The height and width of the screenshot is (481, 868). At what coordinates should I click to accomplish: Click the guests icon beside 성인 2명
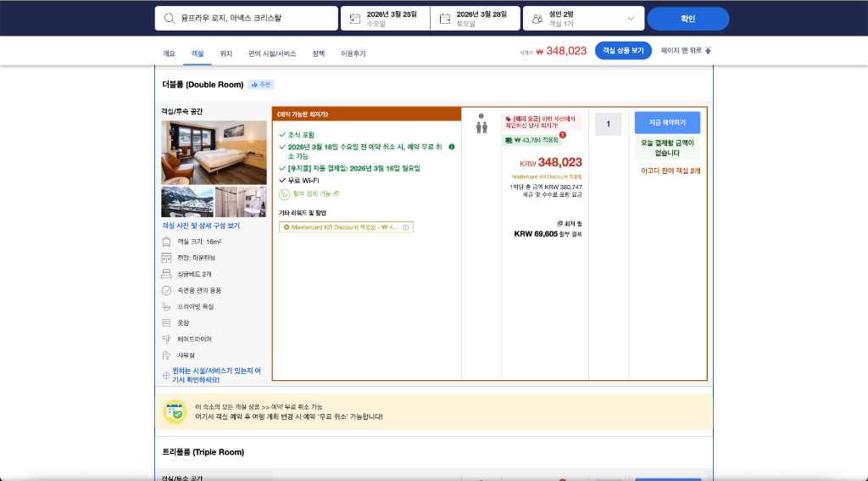tap(537, 19)
